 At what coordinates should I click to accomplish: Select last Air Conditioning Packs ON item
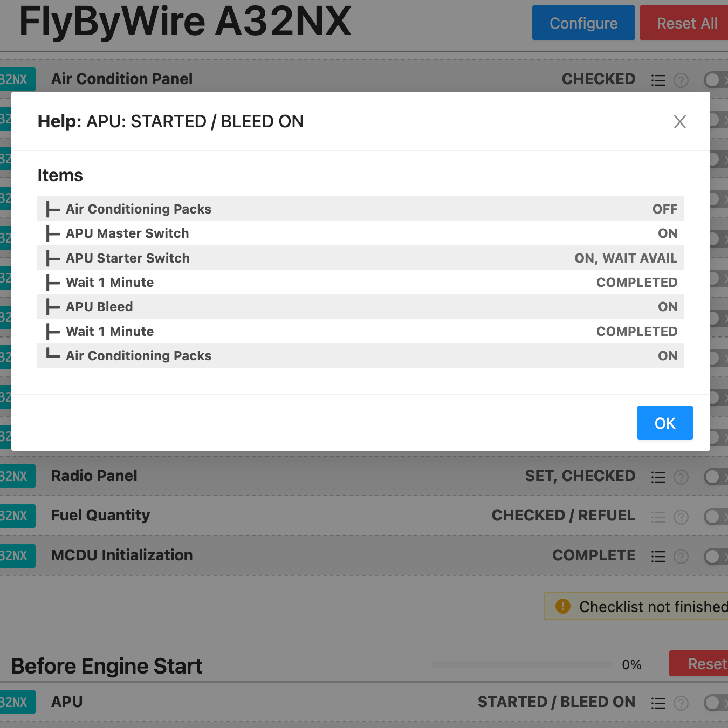point(361,355)
